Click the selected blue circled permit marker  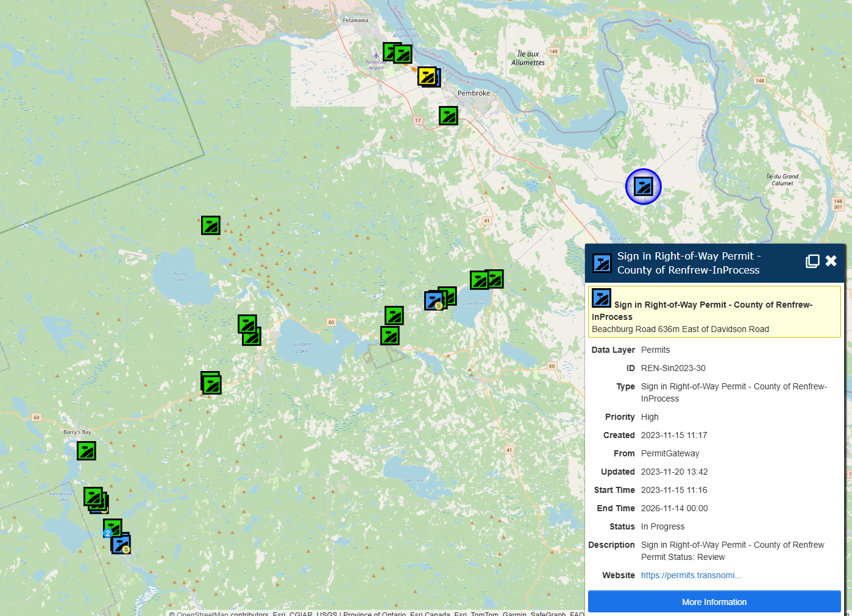tap(643, 186)
